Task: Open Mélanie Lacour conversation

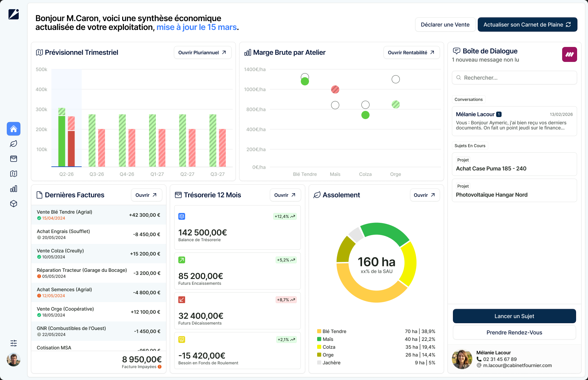Action: click(x=514, y=121)
